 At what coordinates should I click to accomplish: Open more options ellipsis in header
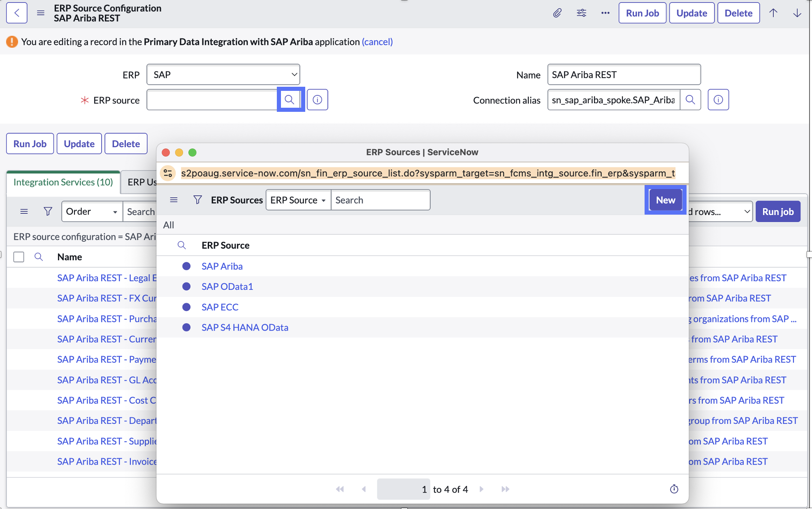click(x=605, y=13)
